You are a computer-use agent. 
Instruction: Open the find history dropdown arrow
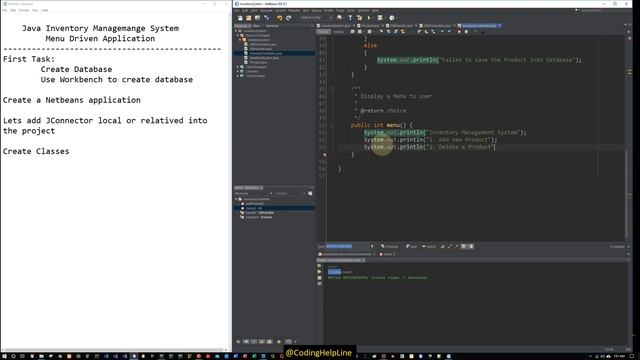(372, 247)
